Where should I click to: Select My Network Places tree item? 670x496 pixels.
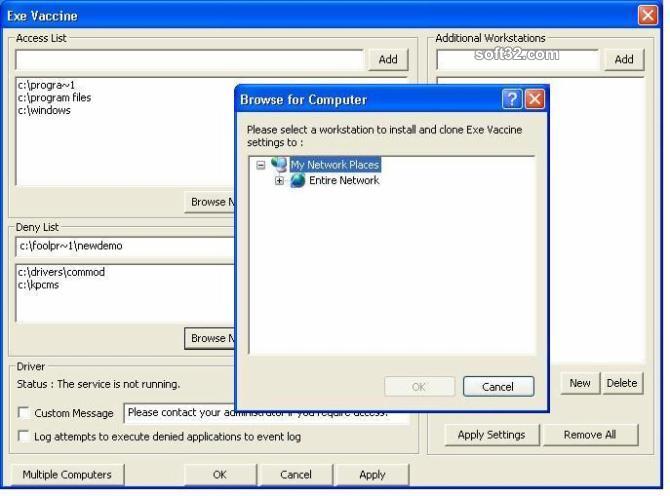[x=335, y=165]
